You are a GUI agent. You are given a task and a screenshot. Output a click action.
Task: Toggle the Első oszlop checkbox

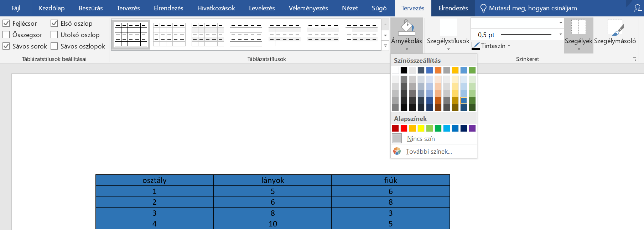[54, 23]
